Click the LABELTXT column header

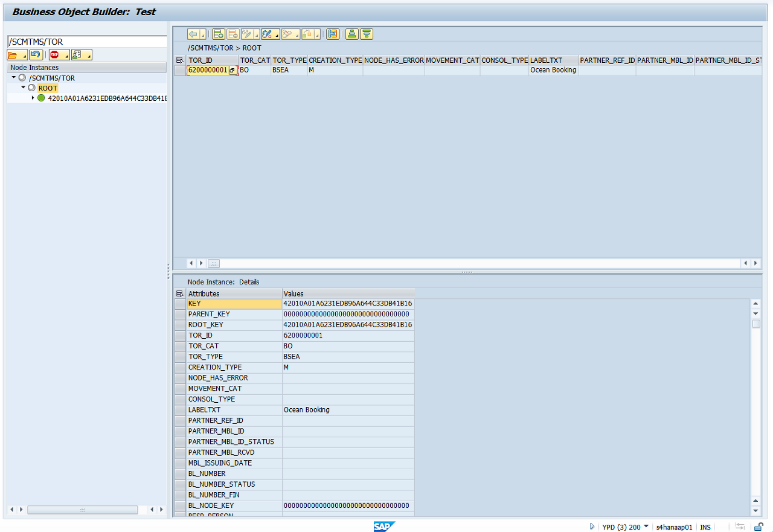click(x=554, y=60)
